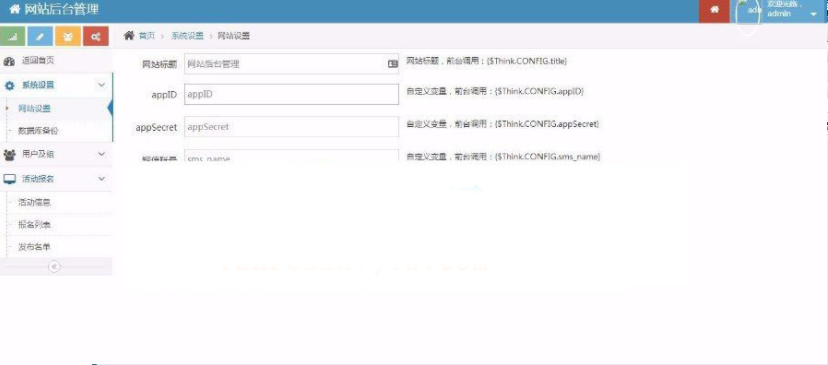Click the card icon inside 网站标题 field
828x365 pixels.
392,64
